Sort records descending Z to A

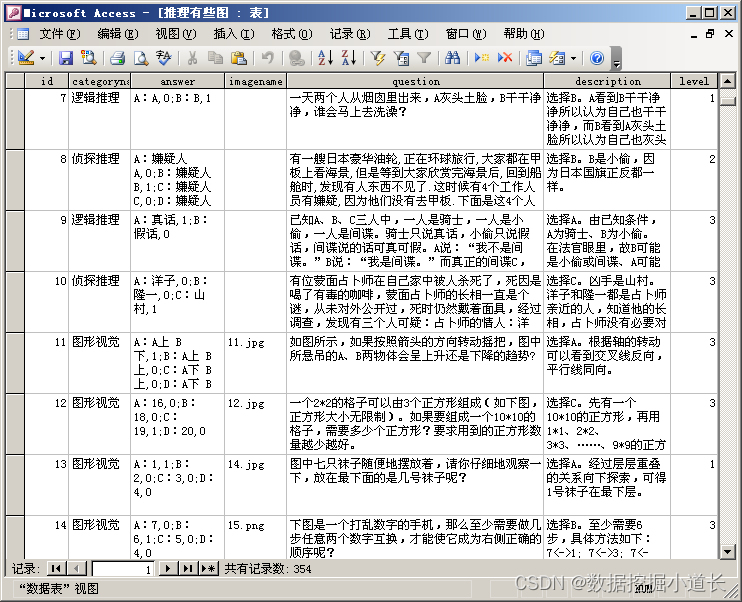(349, 58)
